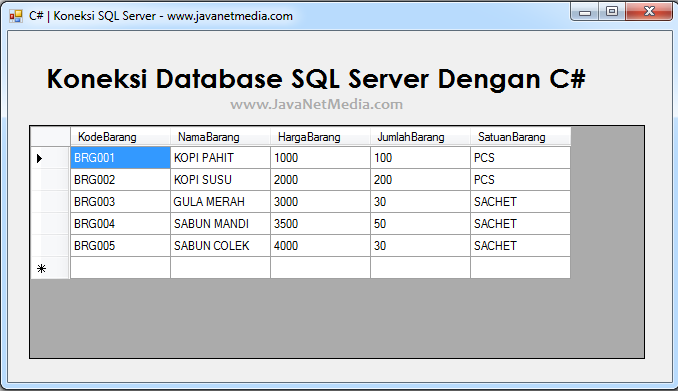
Task: Select the GULA MERAH cell
Action: tap(220, 202)
